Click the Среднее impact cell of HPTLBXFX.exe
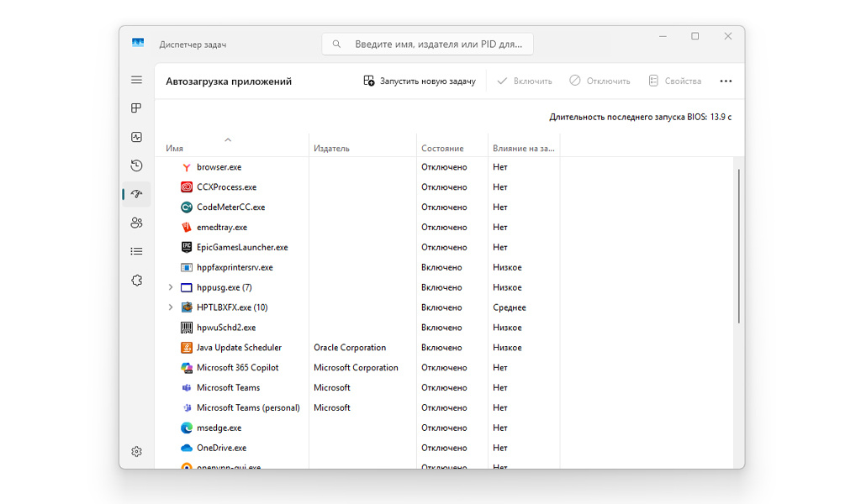The image size is (861, 504). click(x=510, y=307)
